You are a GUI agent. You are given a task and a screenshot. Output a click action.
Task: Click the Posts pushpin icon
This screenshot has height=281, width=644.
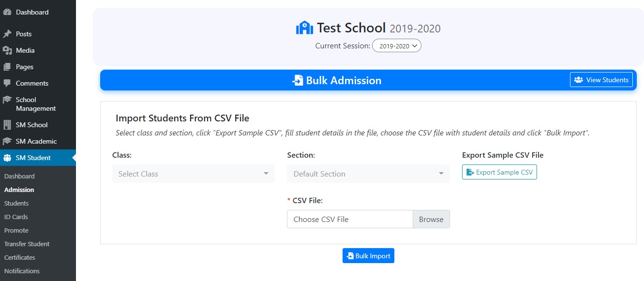tap(7, 34)
